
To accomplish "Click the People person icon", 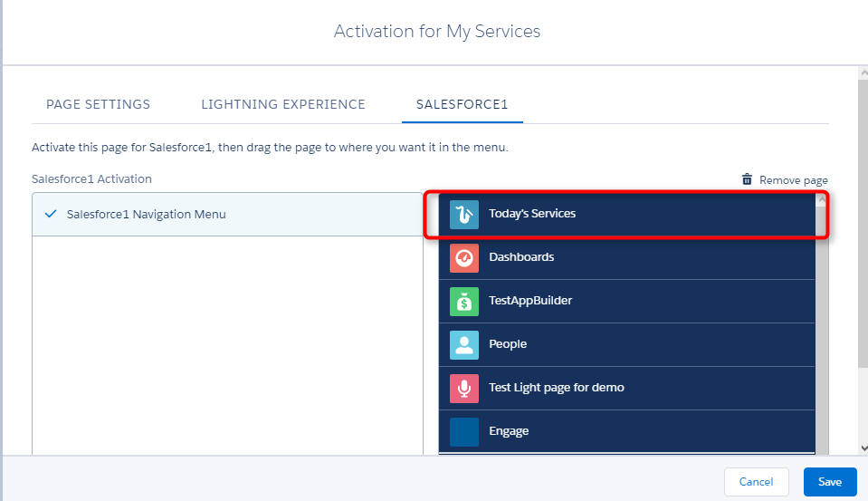I will tap(464, 344).
